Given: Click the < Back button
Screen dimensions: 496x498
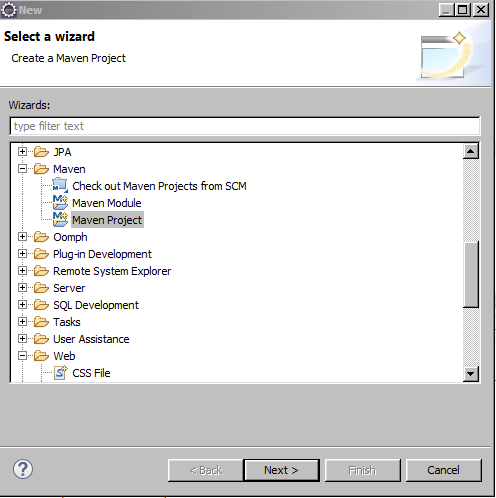Looking at the screenshot, I should coord(206,470).
